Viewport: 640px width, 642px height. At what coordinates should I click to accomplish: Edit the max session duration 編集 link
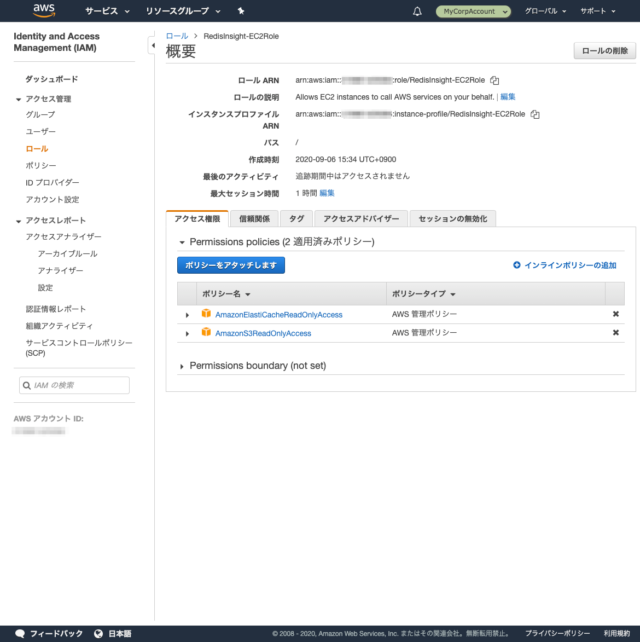327,193
